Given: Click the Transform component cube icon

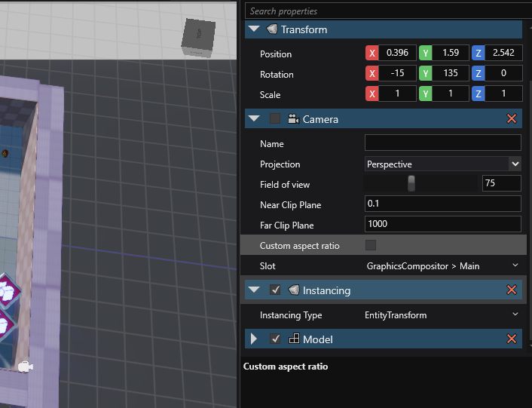Looking at the screenshot, I should [x=272, y=29].
